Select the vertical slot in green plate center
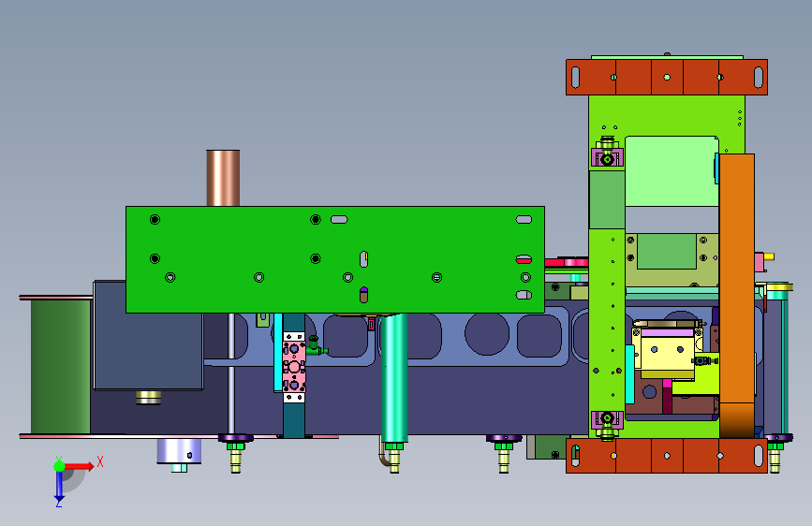812x526 pixels. point(364,259)
